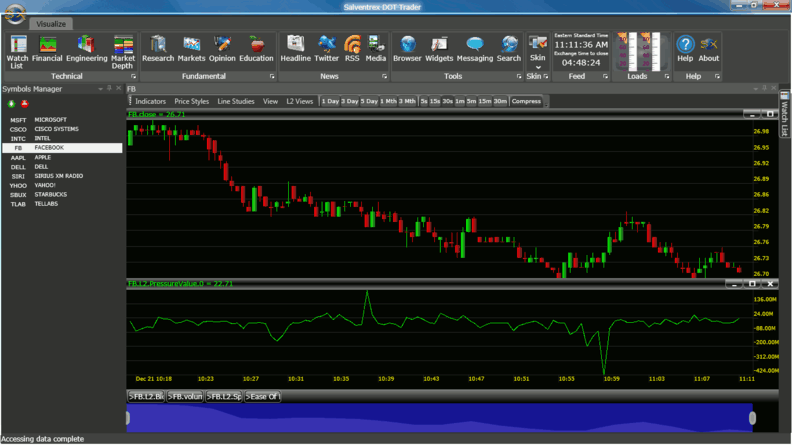Set chart range to 1 Day
This screenshot has height=445, width=792.
pyautogui.click(x=330, y=102)
